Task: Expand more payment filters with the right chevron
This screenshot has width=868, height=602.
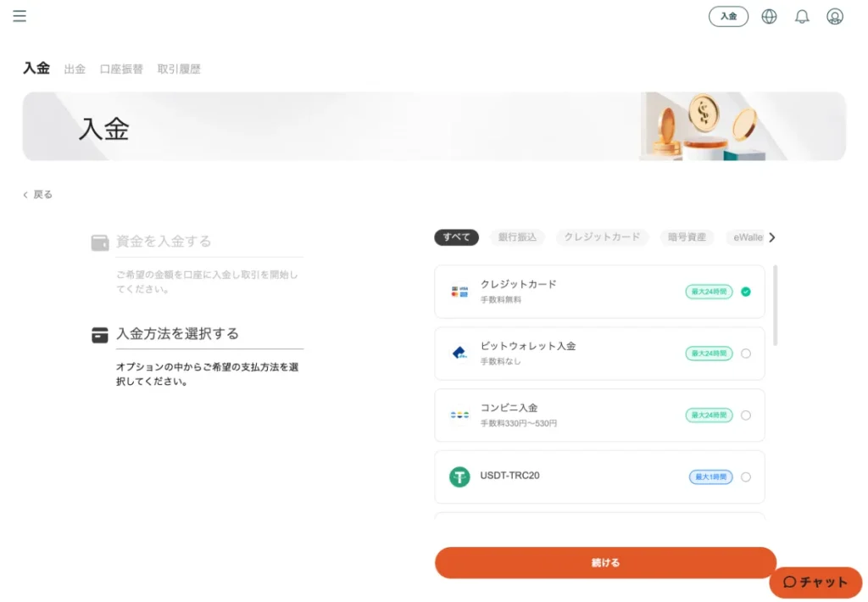Action: point(773,237)
